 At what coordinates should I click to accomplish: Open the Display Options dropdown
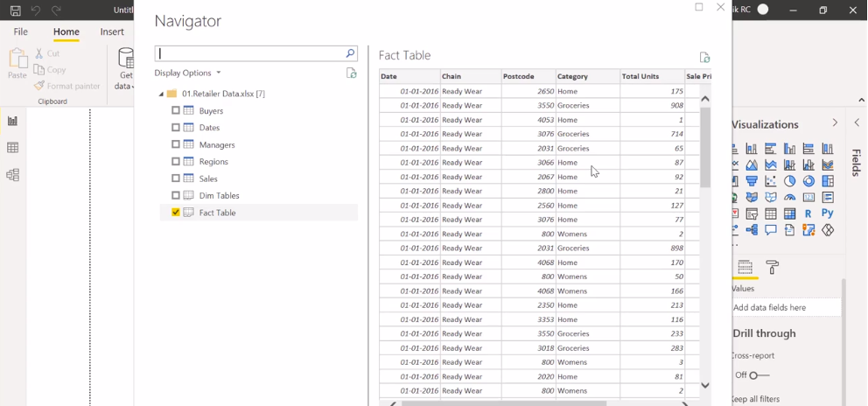click(187, 73)
